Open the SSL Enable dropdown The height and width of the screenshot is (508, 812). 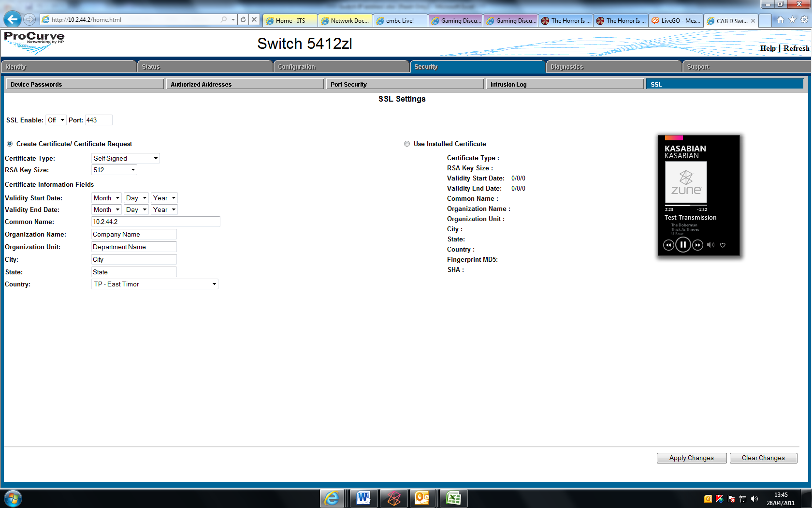coord(56,120)
